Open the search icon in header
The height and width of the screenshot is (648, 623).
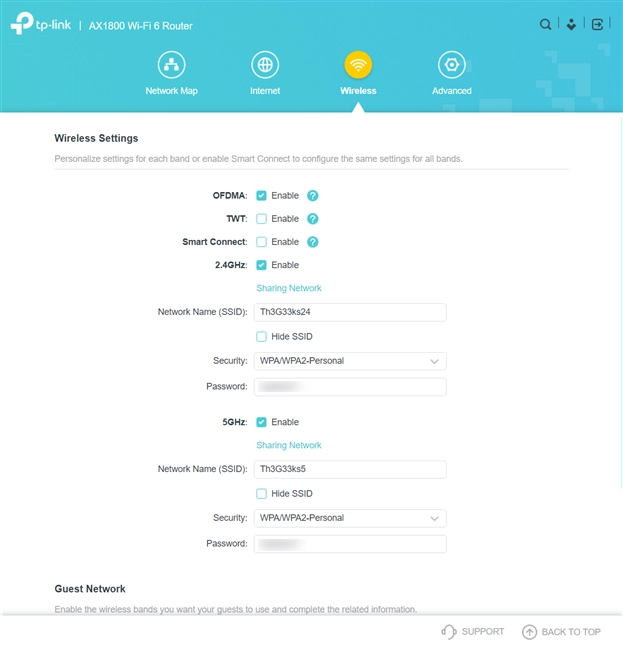[x=545, y=24]
